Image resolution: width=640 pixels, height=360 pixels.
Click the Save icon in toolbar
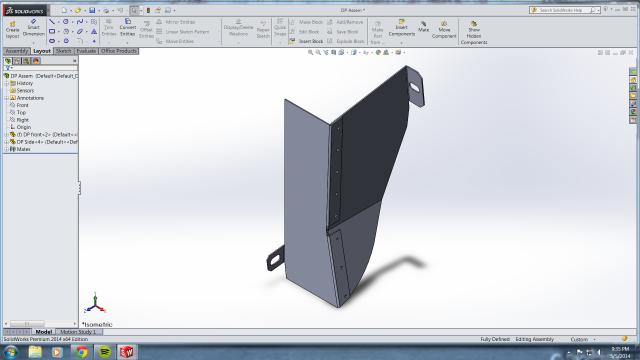[92, 10]
